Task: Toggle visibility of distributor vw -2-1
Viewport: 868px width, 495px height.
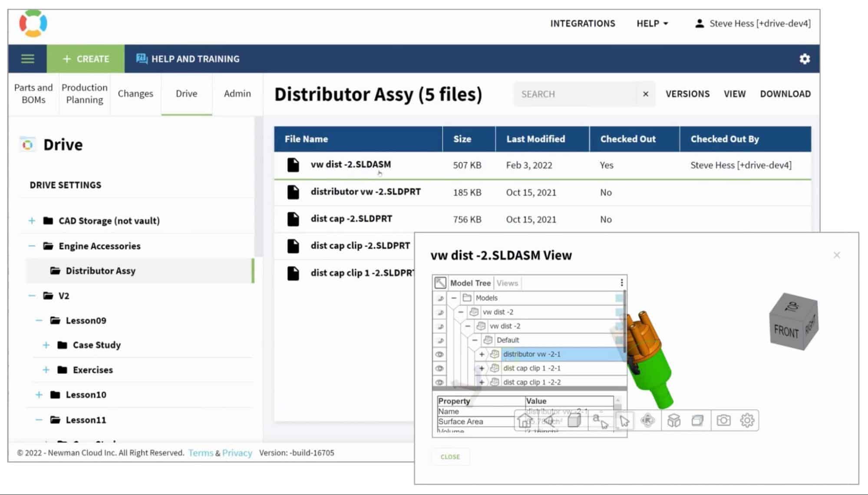Action: tap(439, 354)
